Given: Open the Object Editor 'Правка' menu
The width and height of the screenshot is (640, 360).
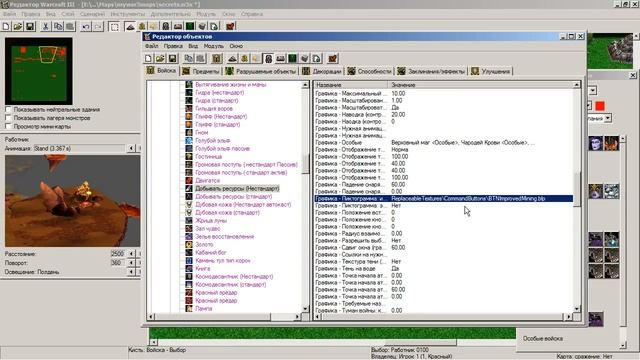Looking at the screenshot, I should pos(173,46).
